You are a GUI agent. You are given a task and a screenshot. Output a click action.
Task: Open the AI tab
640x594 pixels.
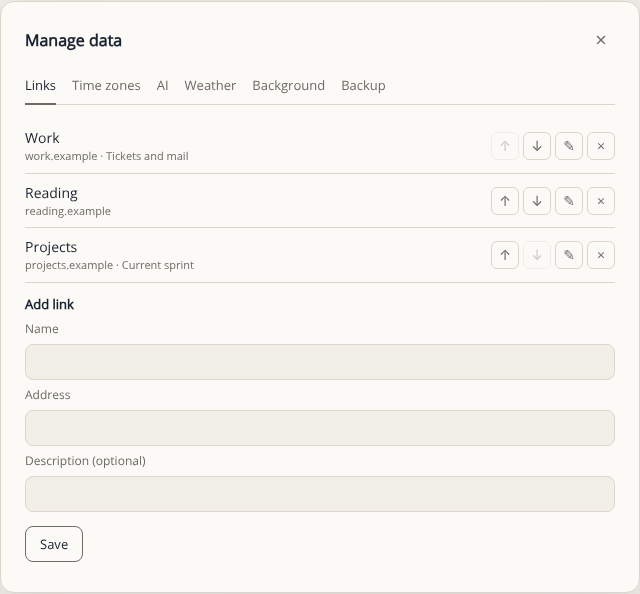(x=162, y=86)
